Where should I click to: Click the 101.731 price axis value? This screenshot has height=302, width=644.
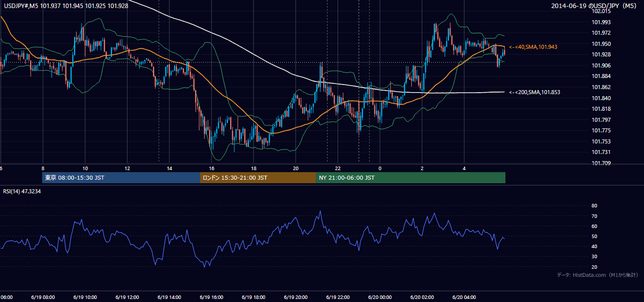click(x=601, y=152)
